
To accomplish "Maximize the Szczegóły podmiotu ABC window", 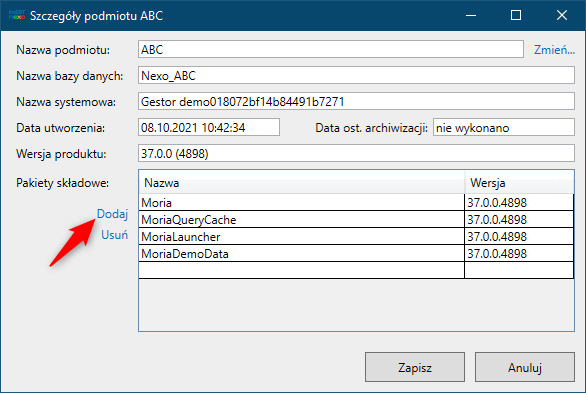I will click(516, 15).
